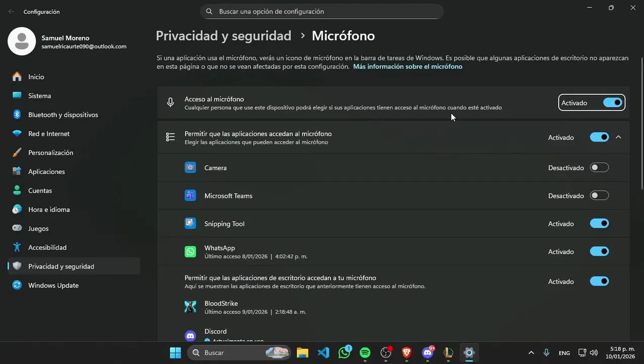Click the WhatsApp Último acceso 8/01/2026 text
This screenshot has width=644, height=364.
tap(256, 256)
